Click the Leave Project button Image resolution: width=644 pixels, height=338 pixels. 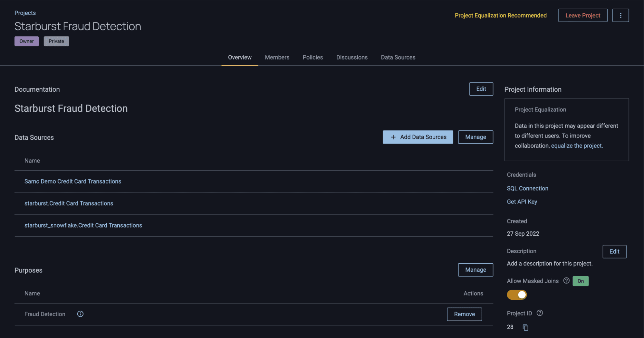(582, 15)
